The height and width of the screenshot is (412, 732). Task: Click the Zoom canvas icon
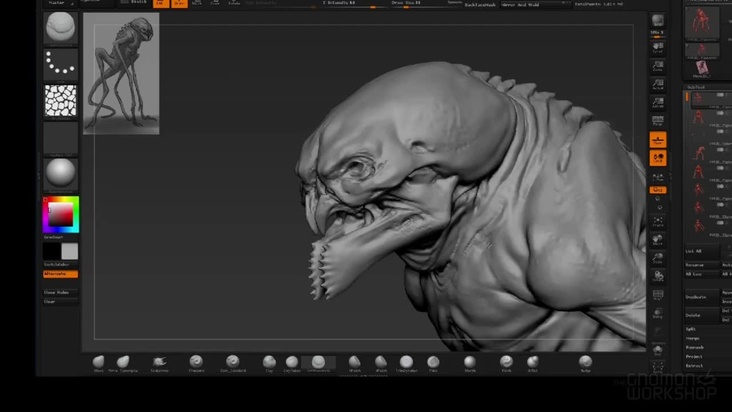pyautogui.click(x=658, y=66)
